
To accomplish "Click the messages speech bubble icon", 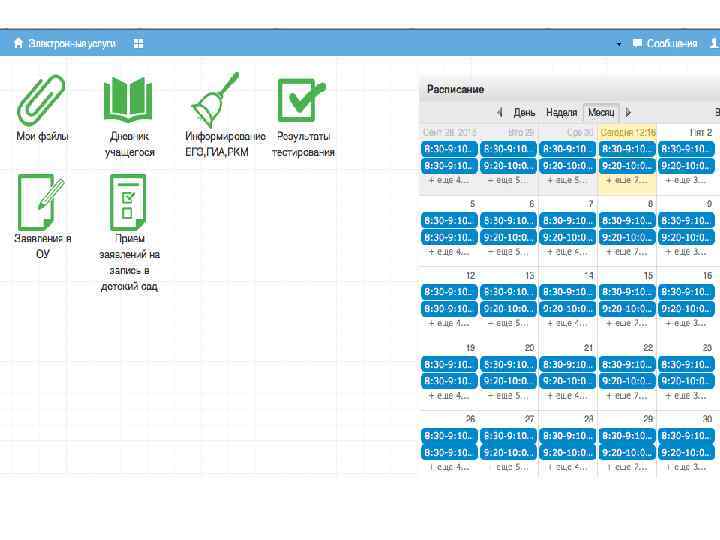I will (x=637, y=43).
